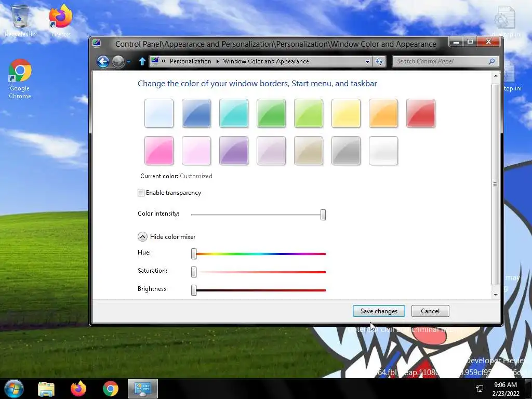The height and width of the screenshot is (399, 532).
Task: Expand the address bar history dropdown
Action: point(367,61)
